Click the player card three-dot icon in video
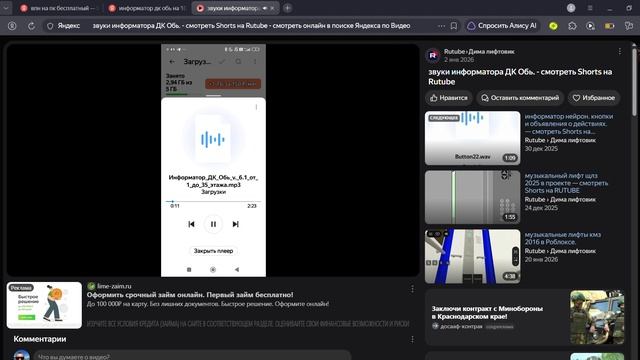 (256, 107)
